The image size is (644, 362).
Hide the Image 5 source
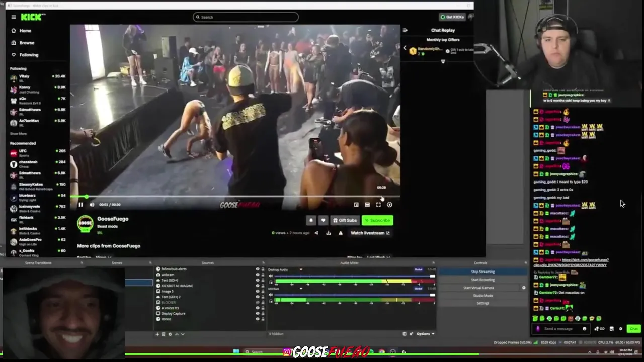tap(257, 292)
